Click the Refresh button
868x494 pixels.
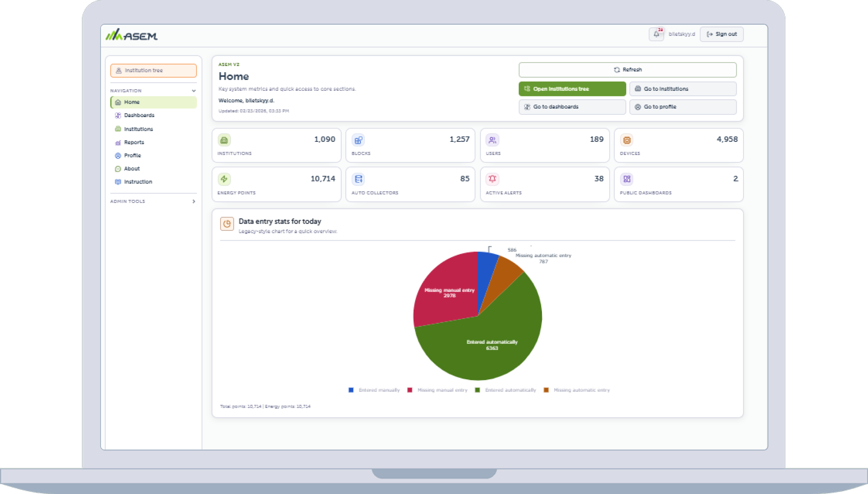click(x=627, y=70)
